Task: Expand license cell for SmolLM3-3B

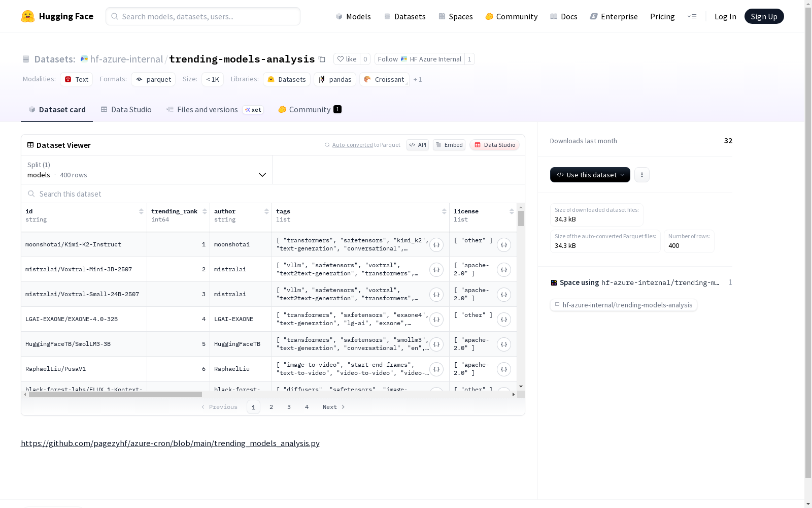Action: (x=504, y=344)
